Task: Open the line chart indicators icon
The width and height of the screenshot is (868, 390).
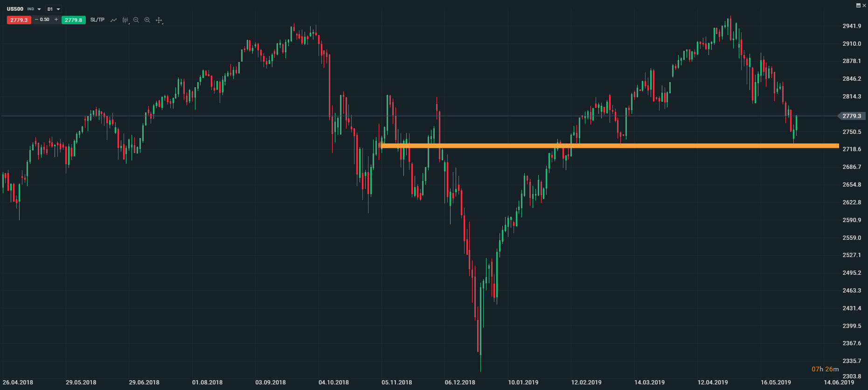Action: (113, 20)
